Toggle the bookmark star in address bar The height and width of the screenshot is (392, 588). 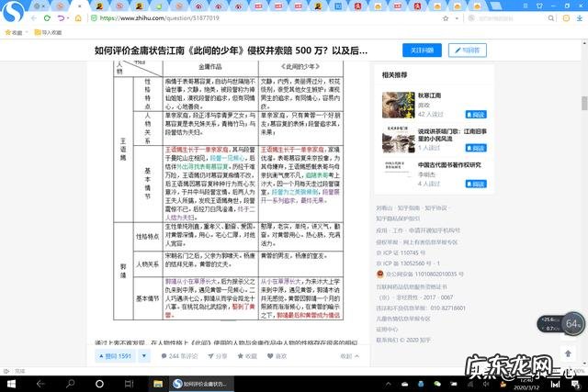(446, 18)
